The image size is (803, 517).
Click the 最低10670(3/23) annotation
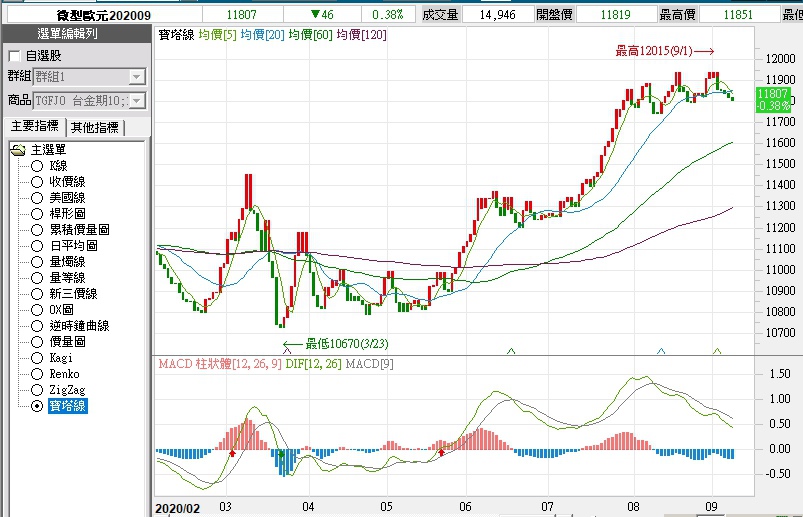pyautogui.click(x=336, y=343)
